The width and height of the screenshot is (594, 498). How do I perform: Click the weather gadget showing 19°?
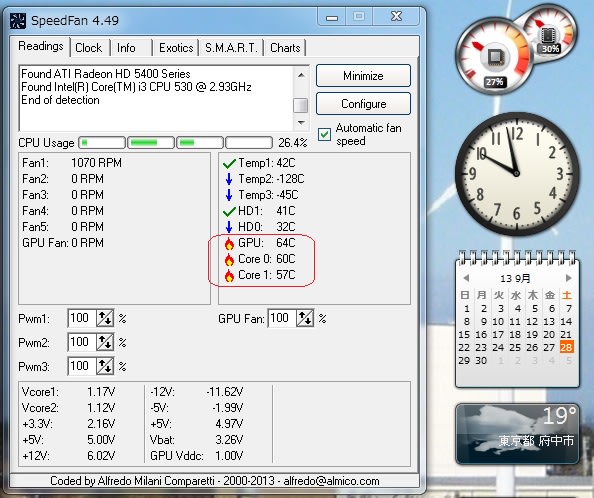[517, 434]
